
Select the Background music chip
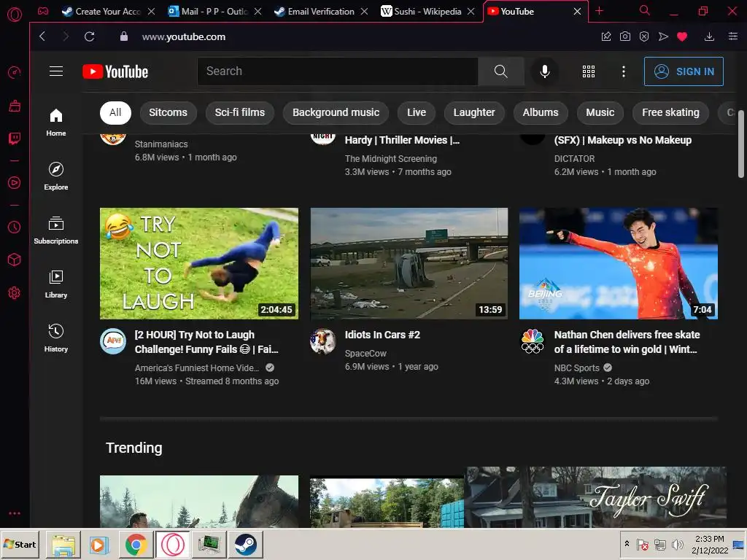coord(336,113)
